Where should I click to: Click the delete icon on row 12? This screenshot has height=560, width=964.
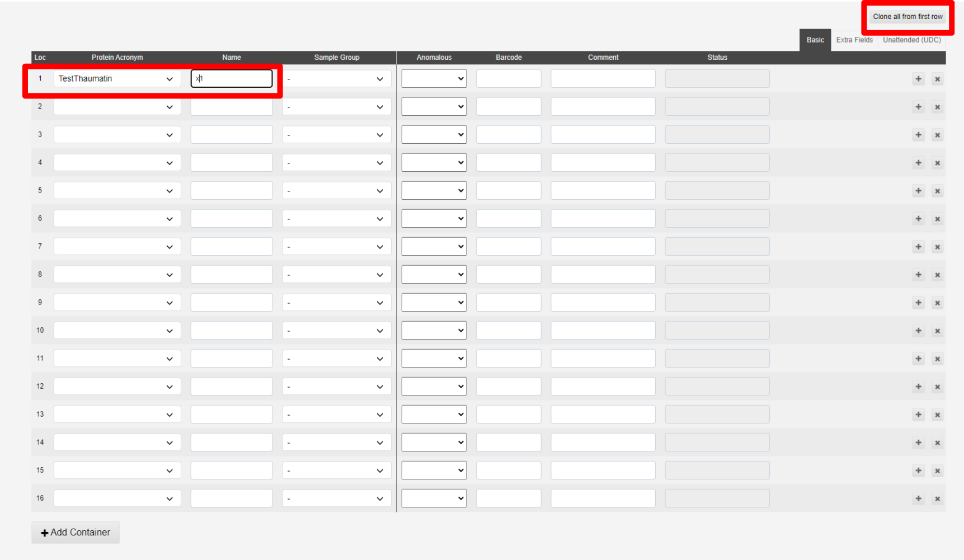click(x=938, y=386)
